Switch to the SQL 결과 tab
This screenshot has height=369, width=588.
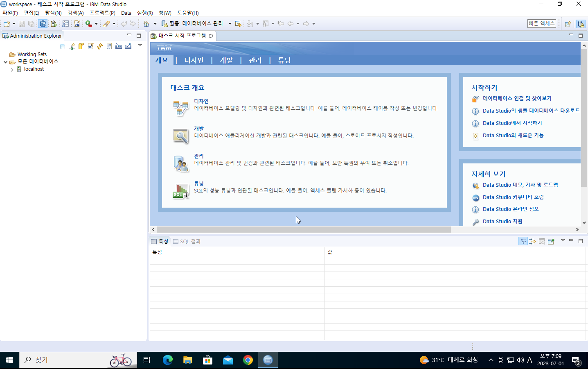tap(187, 241)
